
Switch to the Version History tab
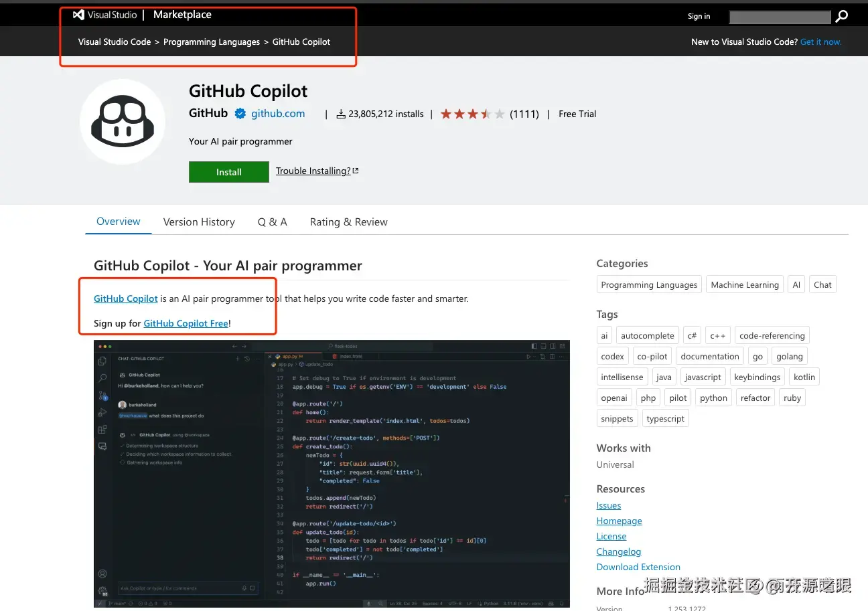pos(199,222)
